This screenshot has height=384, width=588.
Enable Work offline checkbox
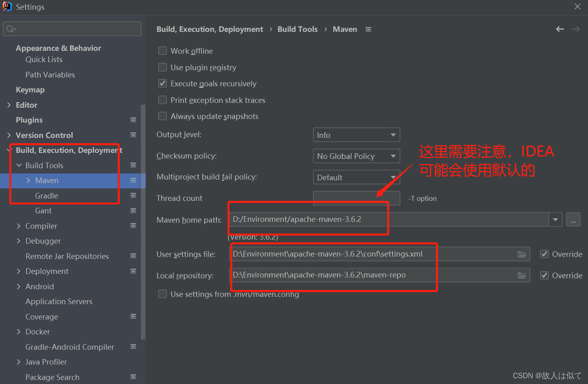coord(163,50)
